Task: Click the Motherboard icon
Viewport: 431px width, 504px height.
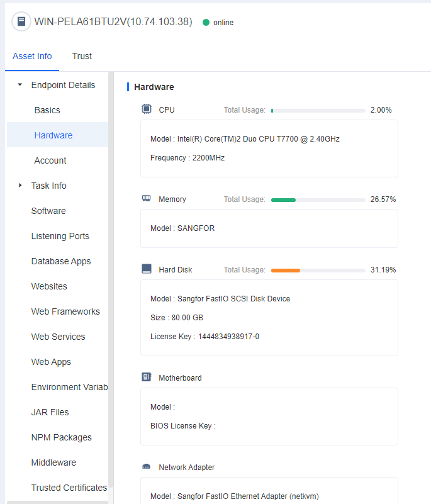Action: pyautogui.click(x=147, y=378)
